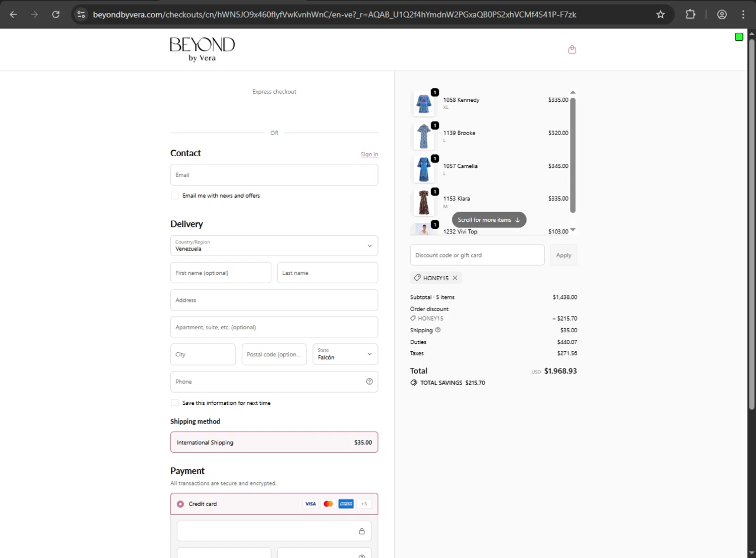756x558 pixels.
Task: Focus the Phone number field
Action: click(274, 382)
